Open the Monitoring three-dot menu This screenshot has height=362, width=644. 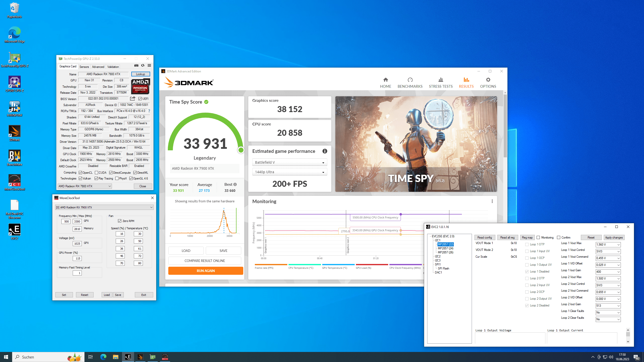(492, 201)
